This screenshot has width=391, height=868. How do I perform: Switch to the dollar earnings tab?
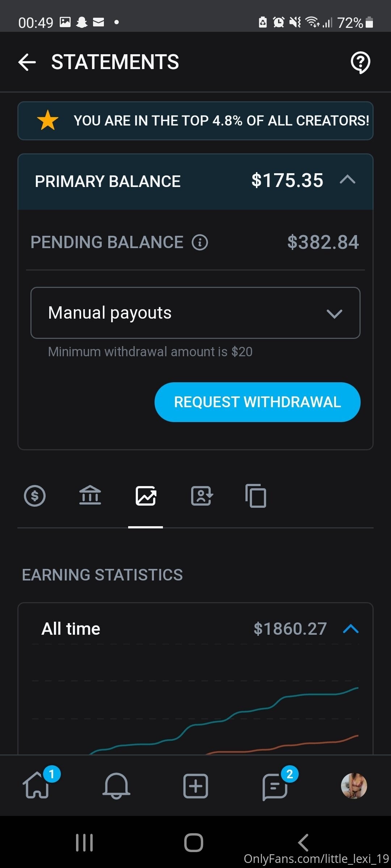click(35, 496)
